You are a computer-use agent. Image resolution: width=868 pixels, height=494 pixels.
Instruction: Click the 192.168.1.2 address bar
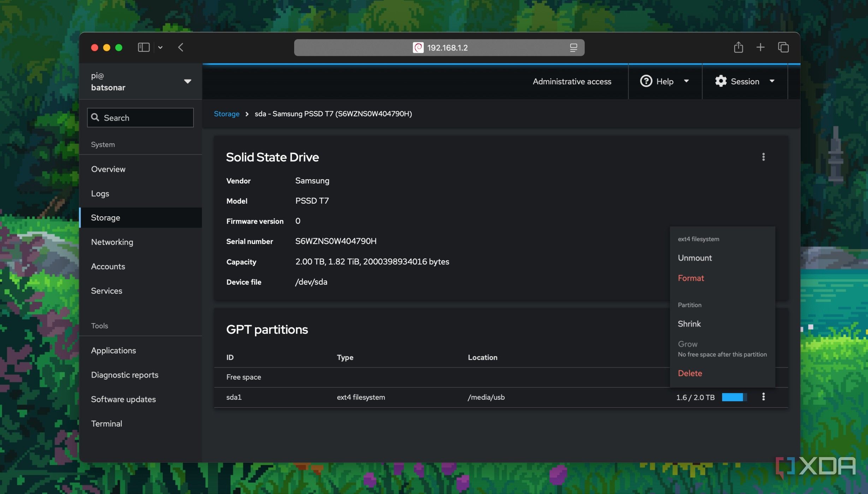(x=439, y=48)
